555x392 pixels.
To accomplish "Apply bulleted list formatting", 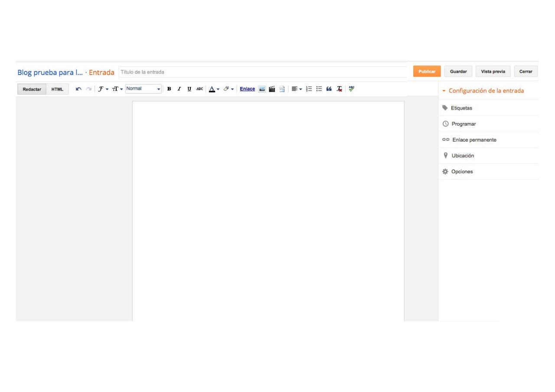I will pos(319,89).
